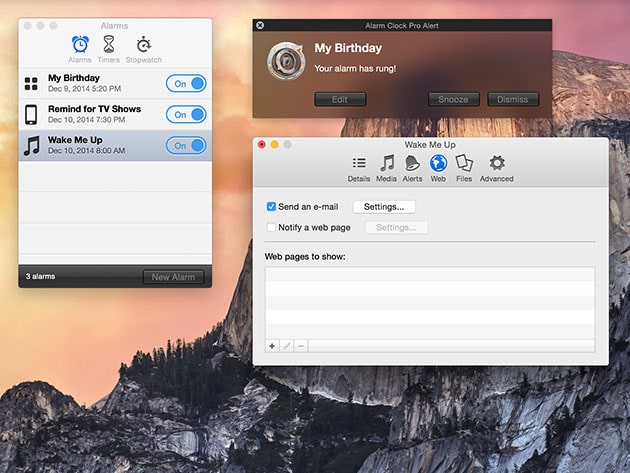
Task: Click the 3 alarms status text
Action: coord(41,276)
